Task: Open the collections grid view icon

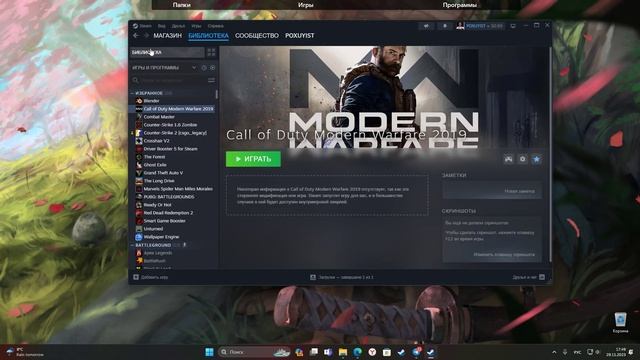Action: click(x=211, y=52)
